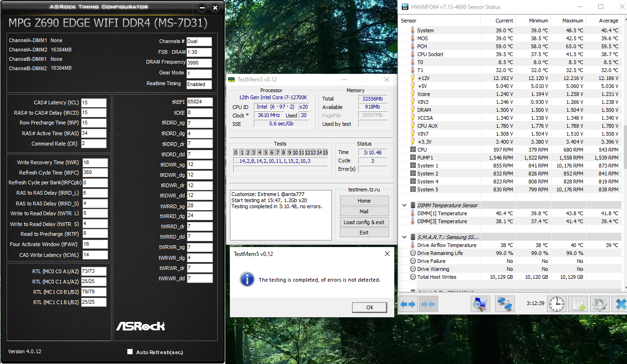Click the Command Rate (CR) value field
627x364 pixels.
pos(94,144)
